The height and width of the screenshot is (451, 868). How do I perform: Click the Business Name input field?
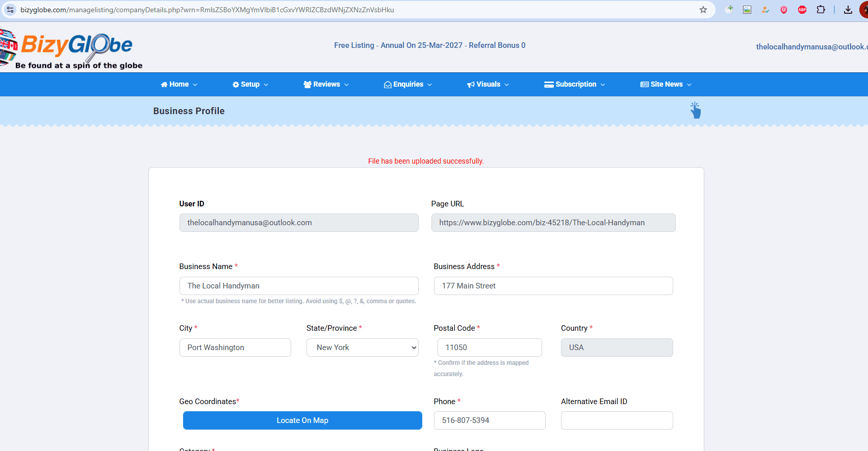coord(299,286)
